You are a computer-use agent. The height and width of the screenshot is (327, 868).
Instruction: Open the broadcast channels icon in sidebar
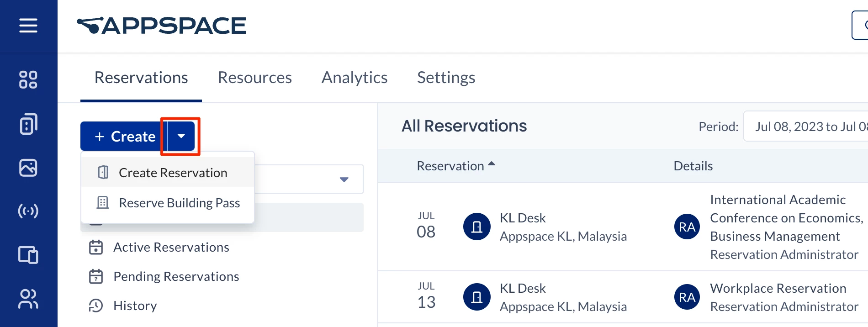(x=28, y=211)
